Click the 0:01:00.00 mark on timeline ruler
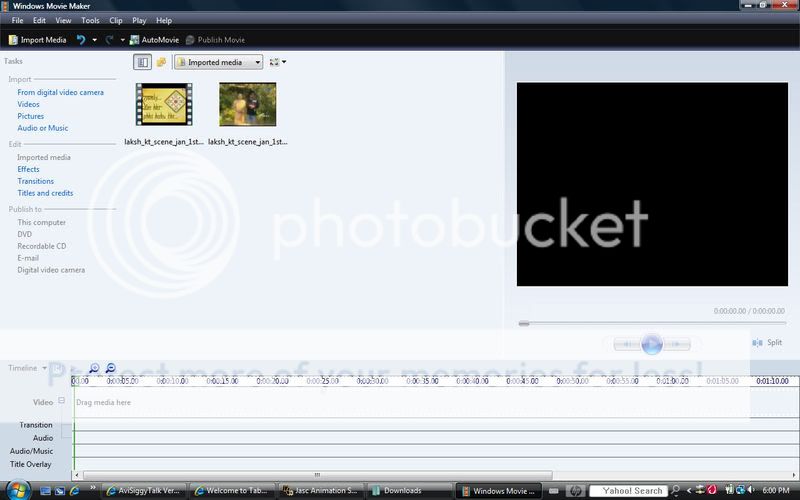This screenshot has width=800, height=500. pyautogui.click(x=672, y=381)
